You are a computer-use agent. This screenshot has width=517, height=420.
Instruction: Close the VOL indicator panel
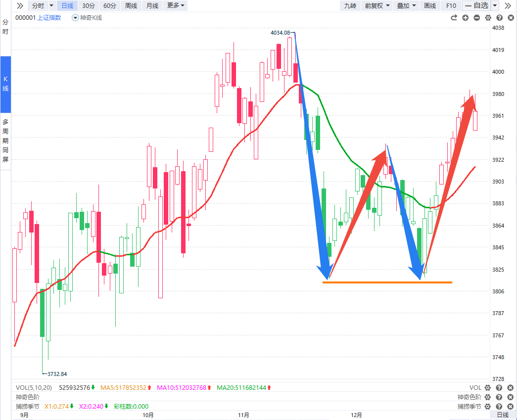pos(511,388)
